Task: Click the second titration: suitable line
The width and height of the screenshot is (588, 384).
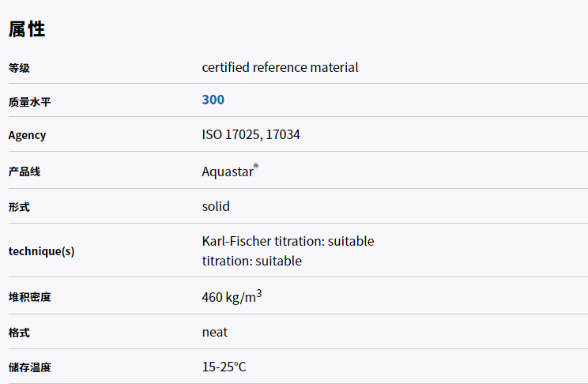Action: click(251, 261)
